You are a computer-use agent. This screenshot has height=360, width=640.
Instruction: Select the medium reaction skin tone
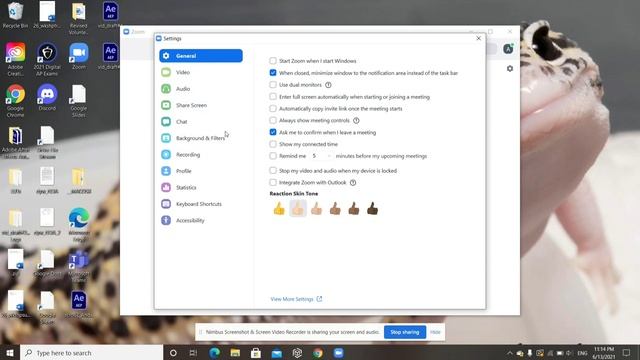pos(335,209)
